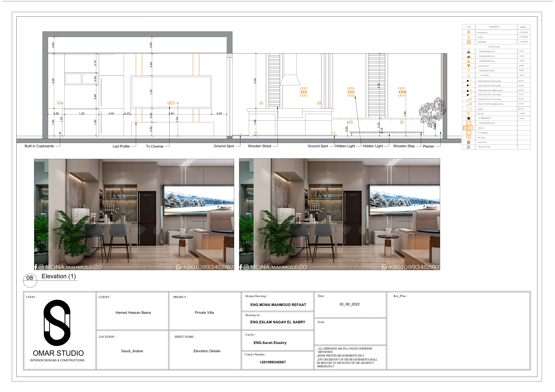Click the Elevation (1) drawing title

tap(59, 276)
